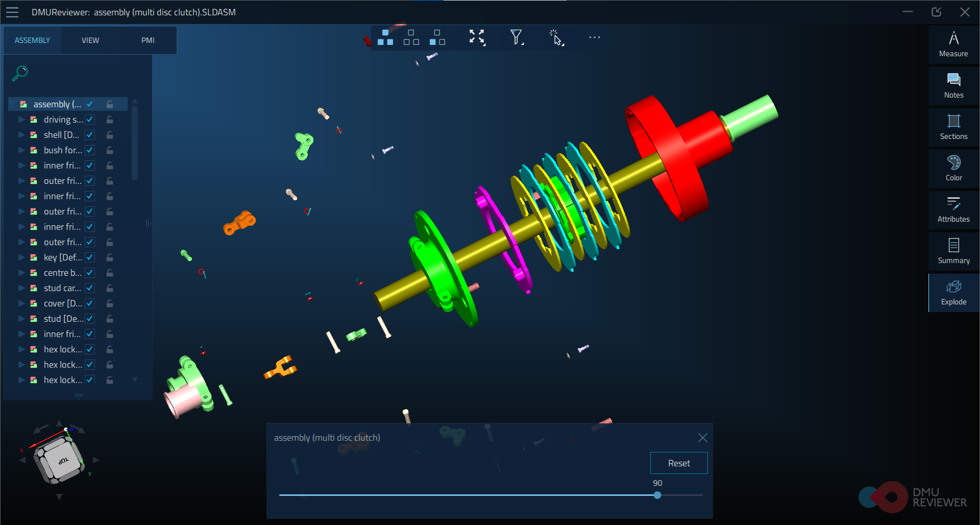Uncheck visibility of the shell component
The height and width of the screenshot is (525, 980).
[89, 134]
